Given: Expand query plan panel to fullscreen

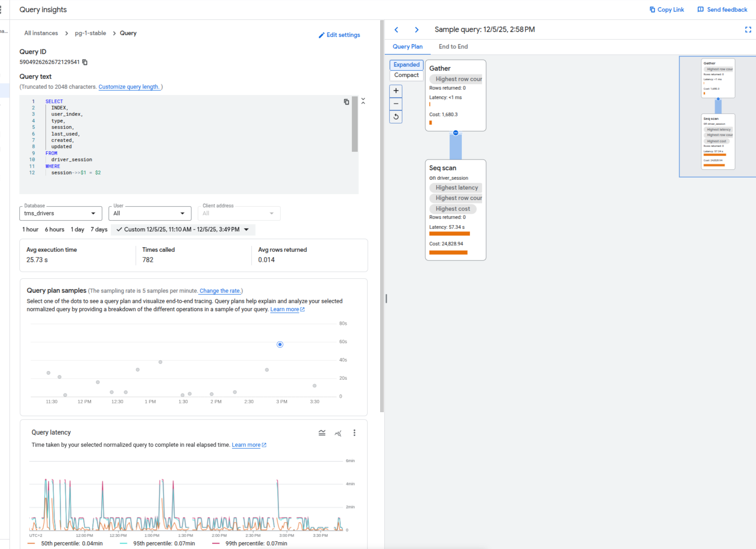Looking at the screenshot, I should point(748,30).
